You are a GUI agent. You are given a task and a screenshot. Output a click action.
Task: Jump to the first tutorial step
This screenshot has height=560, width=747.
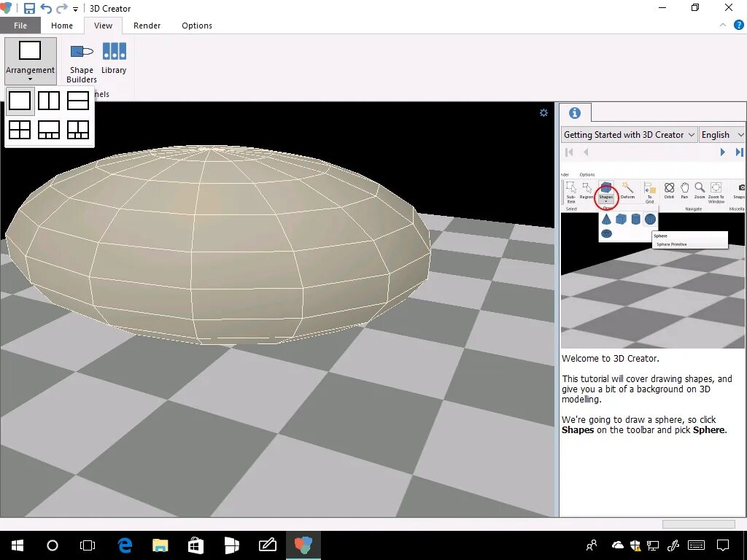tap(569, 152)
